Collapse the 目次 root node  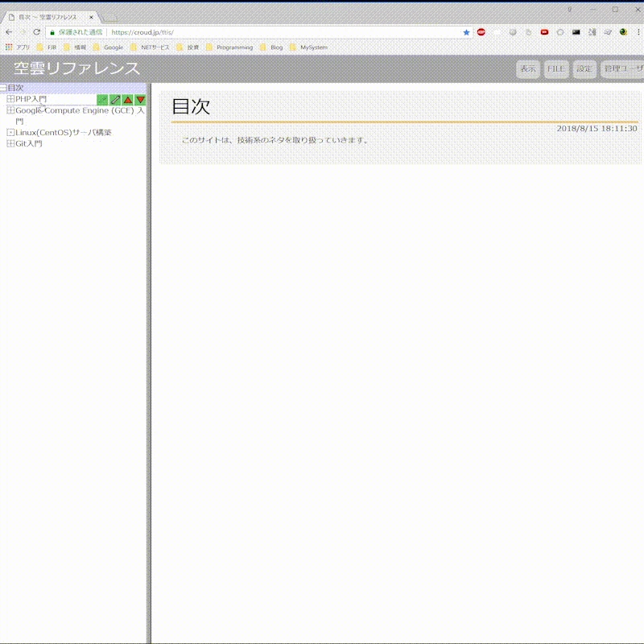[x=3, y=88]
